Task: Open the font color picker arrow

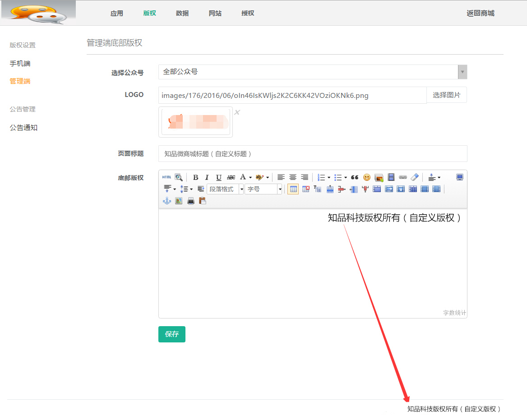Action: (x=250, y=177)
